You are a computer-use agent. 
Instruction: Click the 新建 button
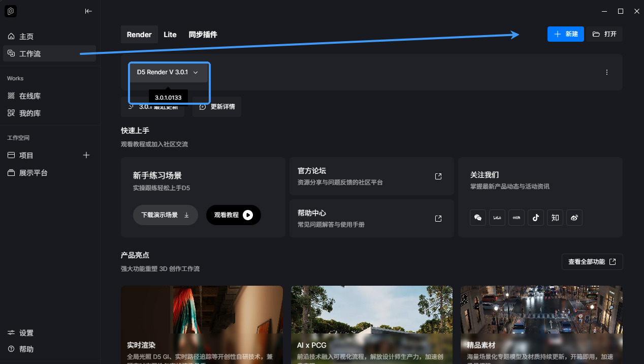[565, 34]
